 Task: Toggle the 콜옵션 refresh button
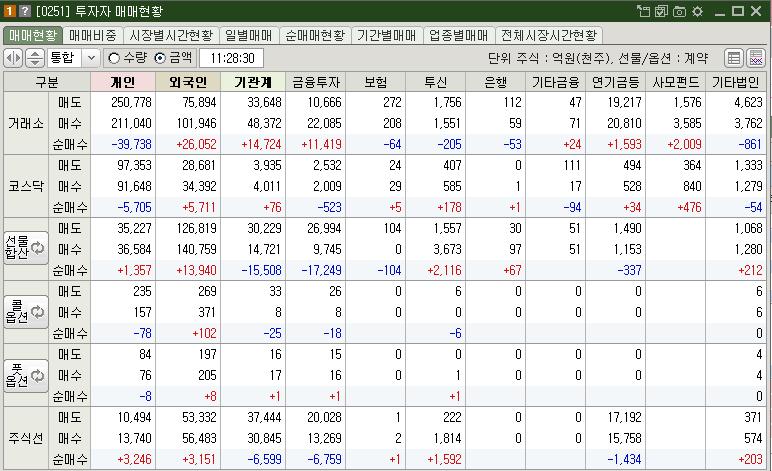point(26,312)
